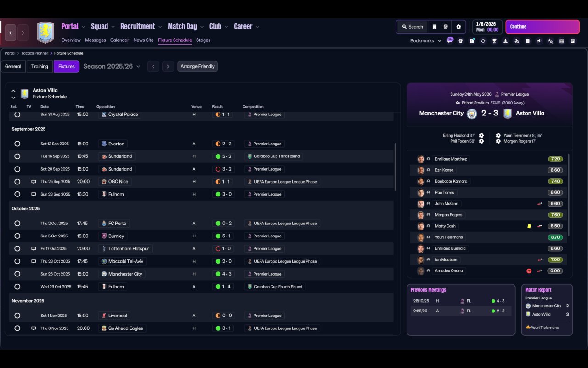Screen dimensions: 588x368
Task: Switch to the General tab
Action: [13, 67]
